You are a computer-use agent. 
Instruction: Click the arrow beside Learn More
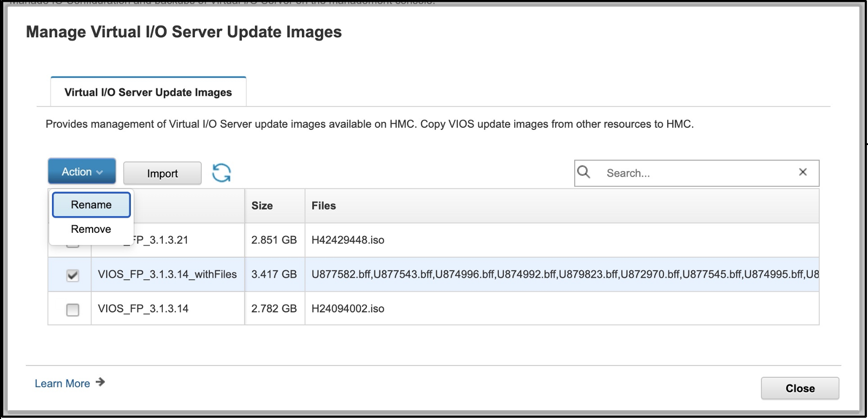[100, 382]
